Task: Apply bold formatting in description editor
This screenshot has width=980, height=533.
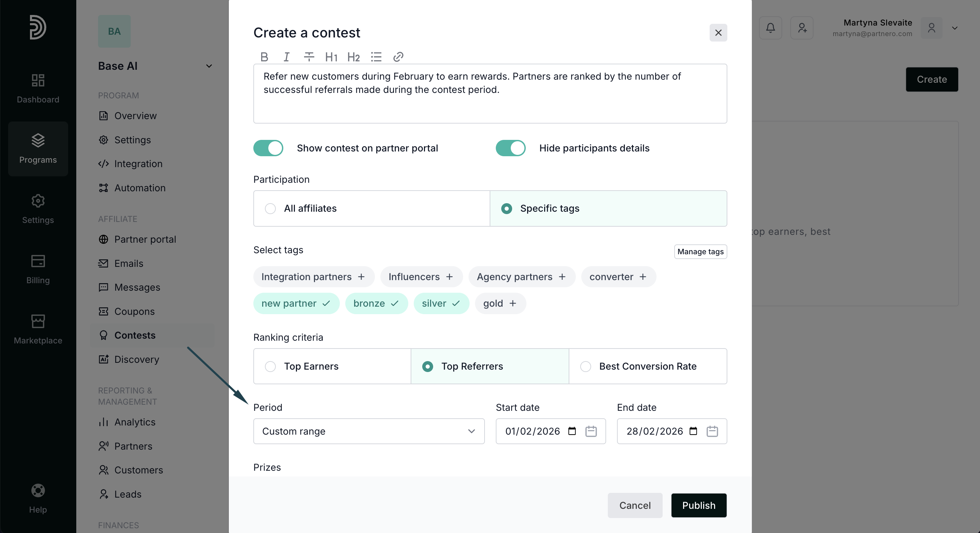Action: point(264,57)
